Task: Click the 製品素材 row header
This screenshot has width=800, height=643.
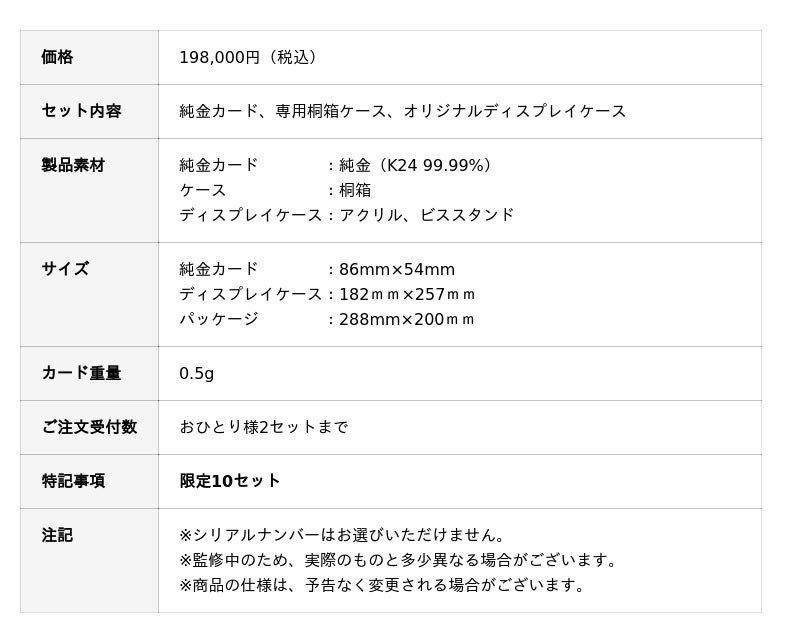Action: tap(73, 165)
